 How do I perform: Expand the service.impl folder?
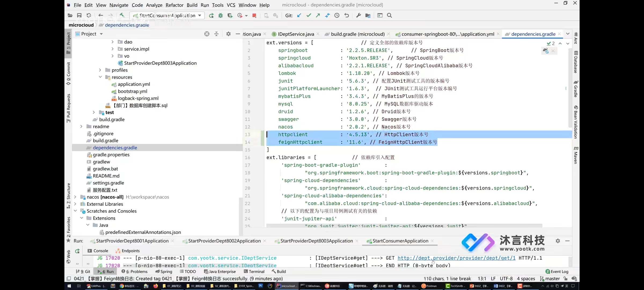tap(112, 49)
